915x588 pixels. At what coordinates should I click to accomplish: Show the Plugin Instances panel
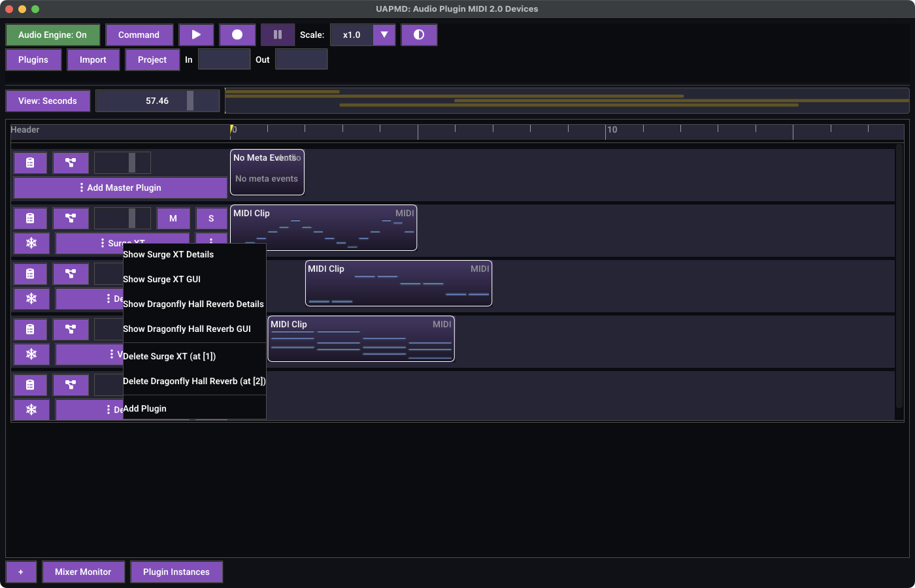(x=176, y=572)
